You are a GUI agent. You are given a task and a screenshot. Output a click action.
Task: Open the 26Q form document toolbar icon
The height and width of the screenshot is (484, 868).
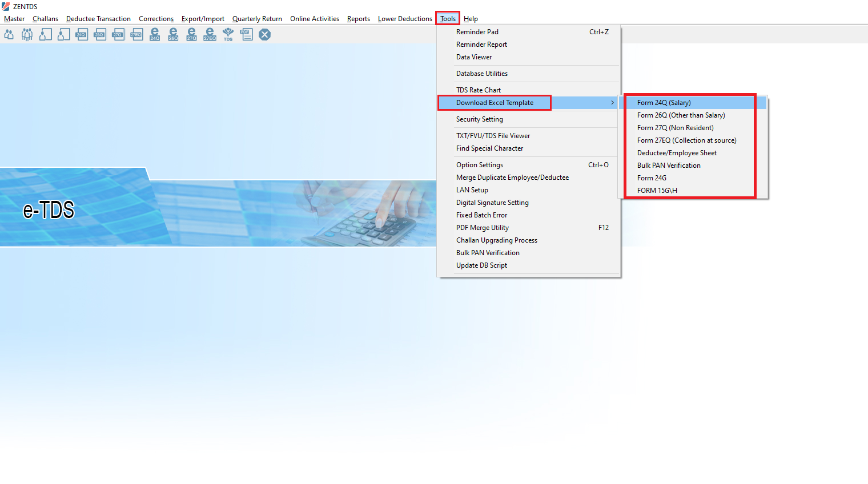click(x=101, y=35)
